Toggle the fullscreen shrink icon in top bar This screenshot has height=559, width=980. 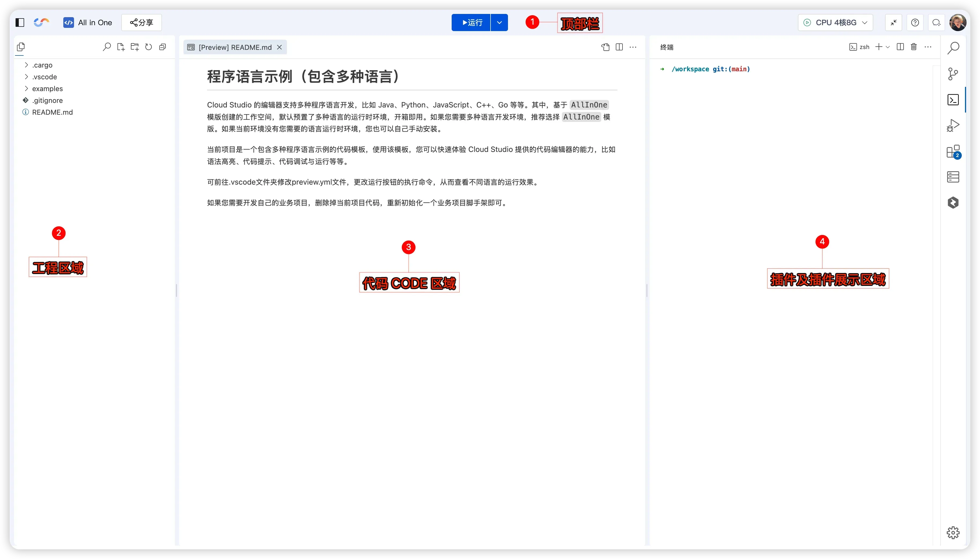[894, 22]
